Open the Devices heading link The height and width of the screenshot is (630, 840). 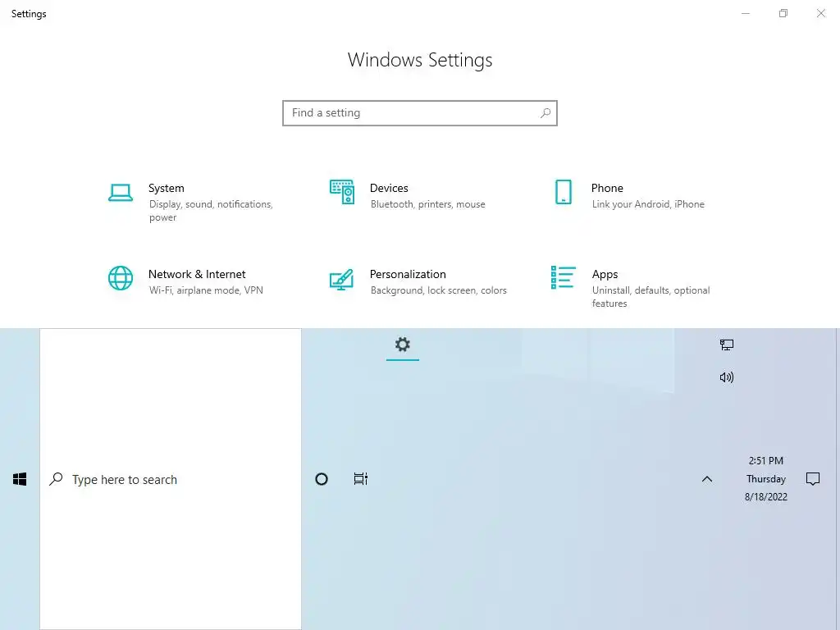click(389, 188)
